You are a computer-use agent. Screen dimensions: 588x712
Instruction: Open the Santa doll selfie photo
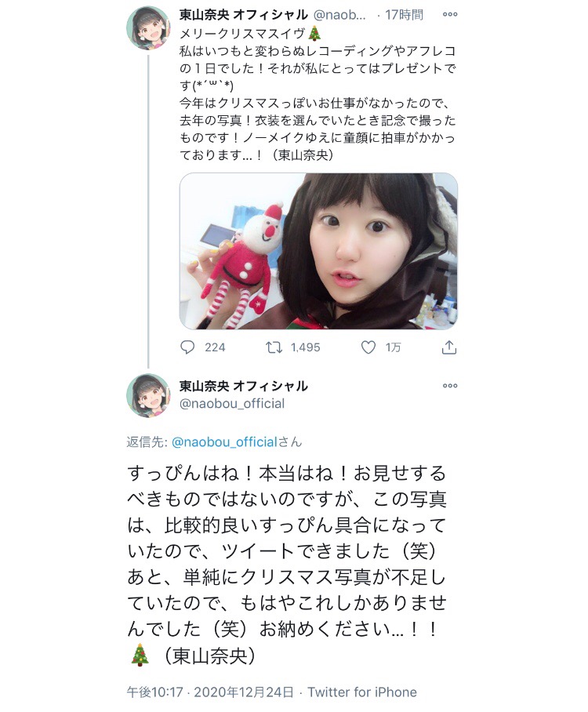pos(318,251)
